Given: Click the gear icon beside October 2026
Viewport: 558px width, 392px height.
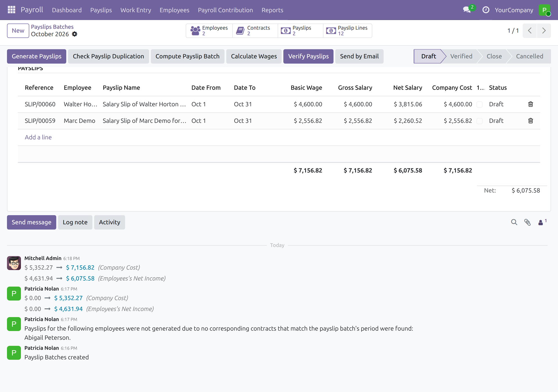Looking at the screenshot, I should pos(75,34).
